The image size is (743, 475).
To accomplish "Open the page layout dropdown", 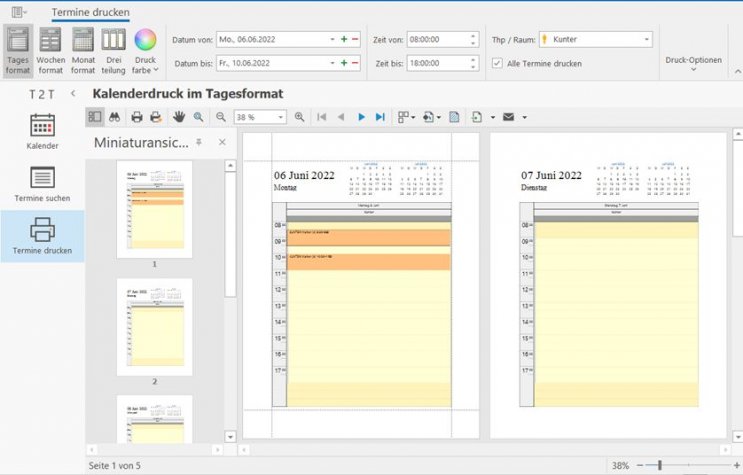I will coord(406,117).
